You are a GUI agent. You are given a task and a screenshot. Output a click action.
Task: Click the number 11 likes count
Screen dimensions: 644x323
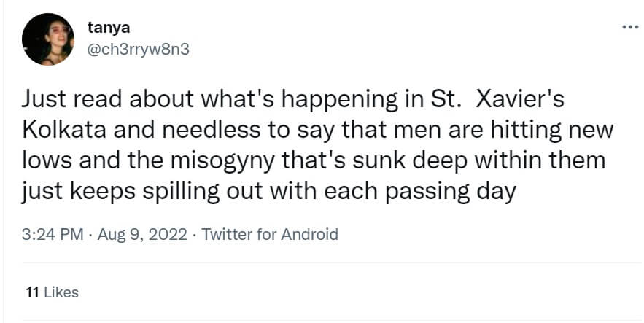31,292
